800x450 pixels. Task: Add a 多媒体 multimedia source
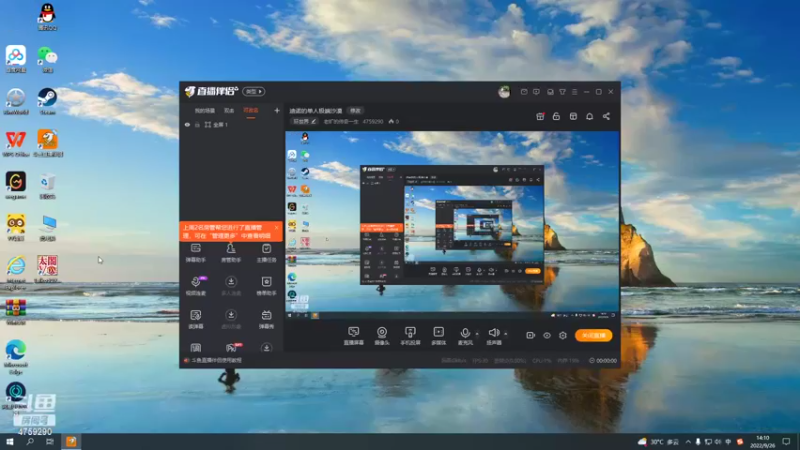[439, 336]
